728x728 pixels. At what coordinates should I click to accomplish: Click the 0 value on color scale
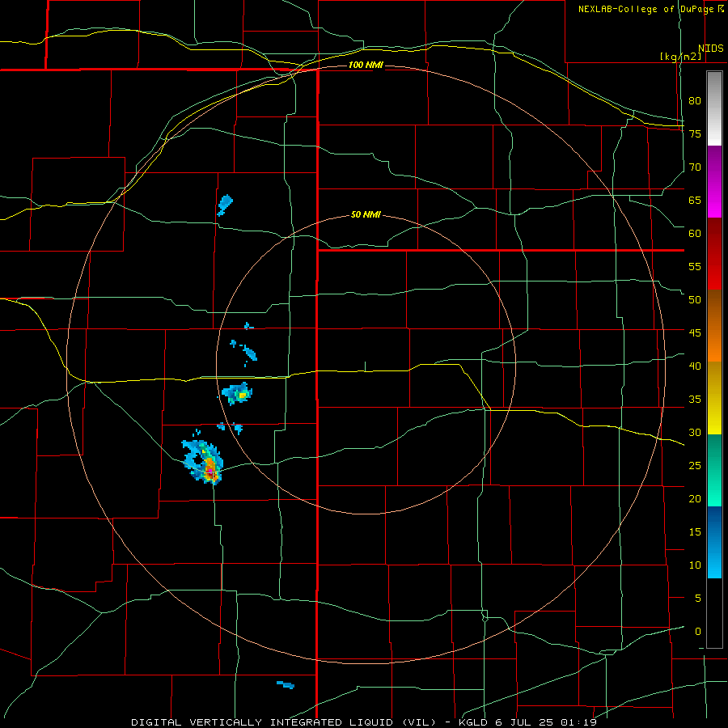tap(698, 632)
